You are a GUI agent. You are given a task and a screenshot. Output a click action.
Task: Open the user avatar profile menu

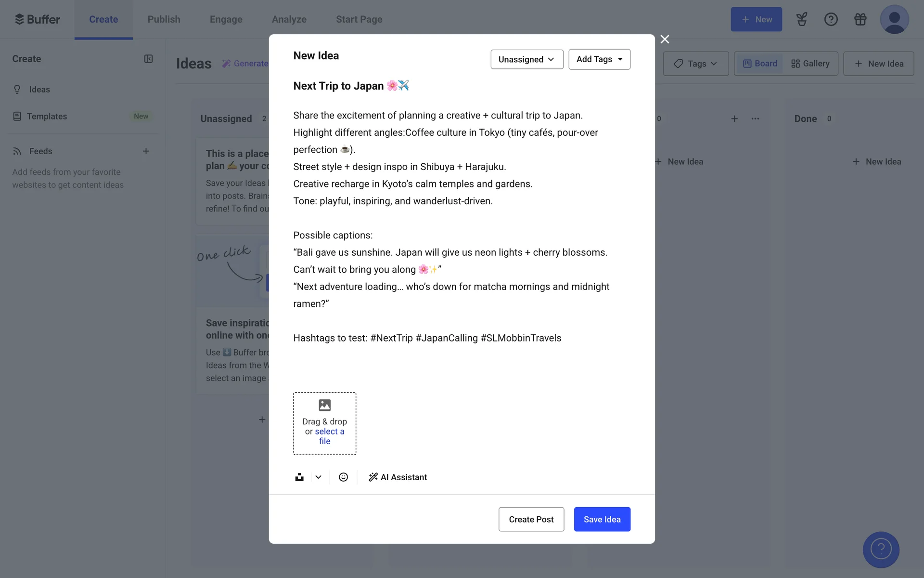tap(894, 19)
